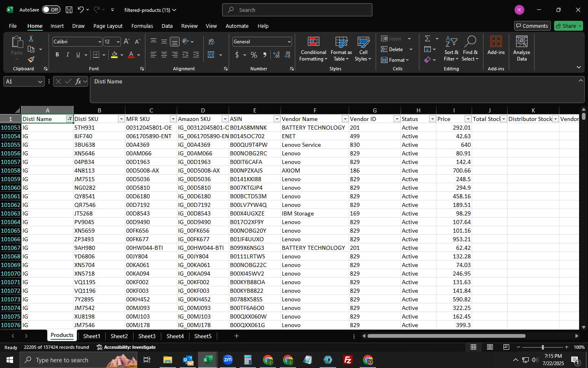Image resolution: width=588 pixels, height=368 pixels.
Task: Click the Clear eraser icon
Action: pos(428,60)
